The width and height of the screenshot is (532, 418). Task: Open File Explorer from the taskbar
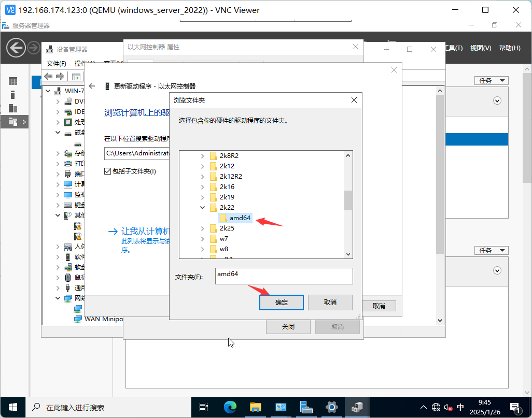[255, 407]
